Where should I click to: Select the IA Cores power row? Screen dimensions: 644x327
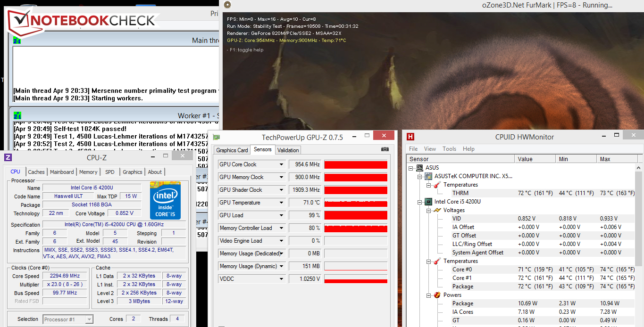click(521, 312)
